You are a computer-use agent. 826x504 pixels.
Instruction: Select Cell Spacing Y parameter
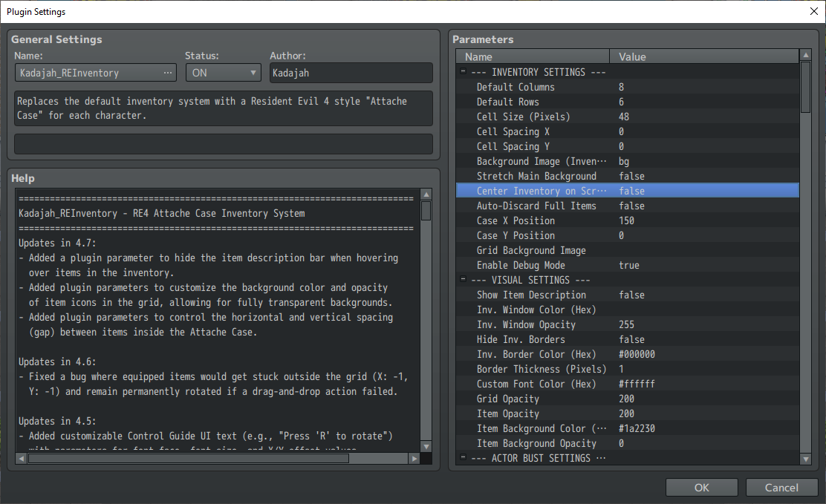coord(628,146)
